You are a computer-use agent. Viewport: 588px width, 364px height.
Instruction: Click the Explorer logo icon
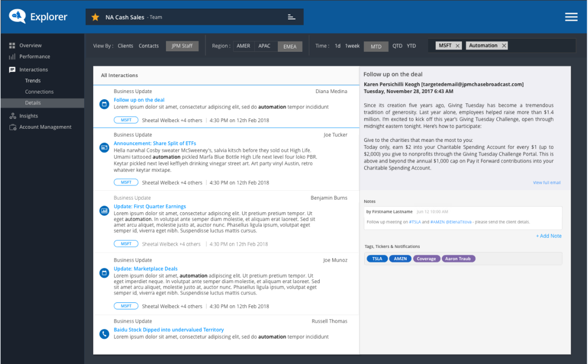[17, 16]
